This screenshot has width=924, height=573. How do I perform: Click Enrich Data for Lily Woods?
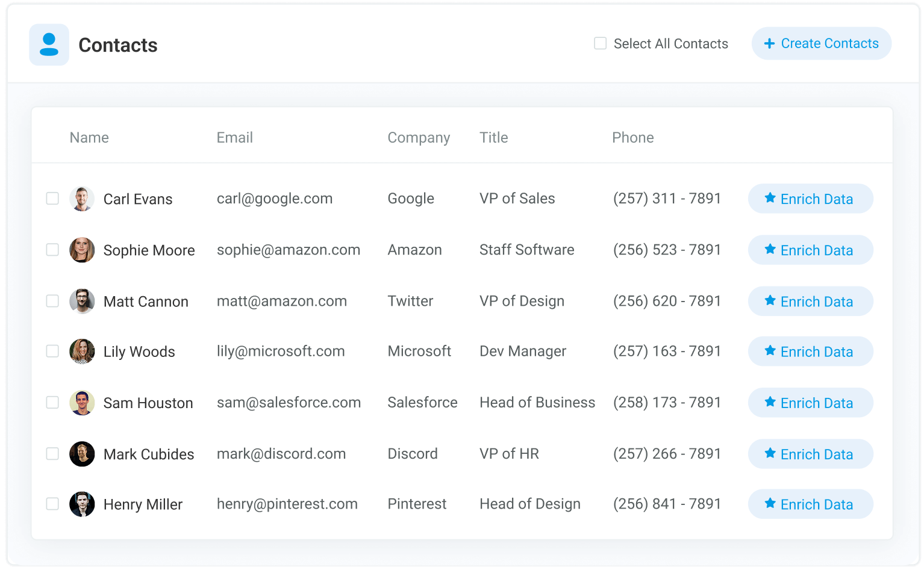[810, 351]
